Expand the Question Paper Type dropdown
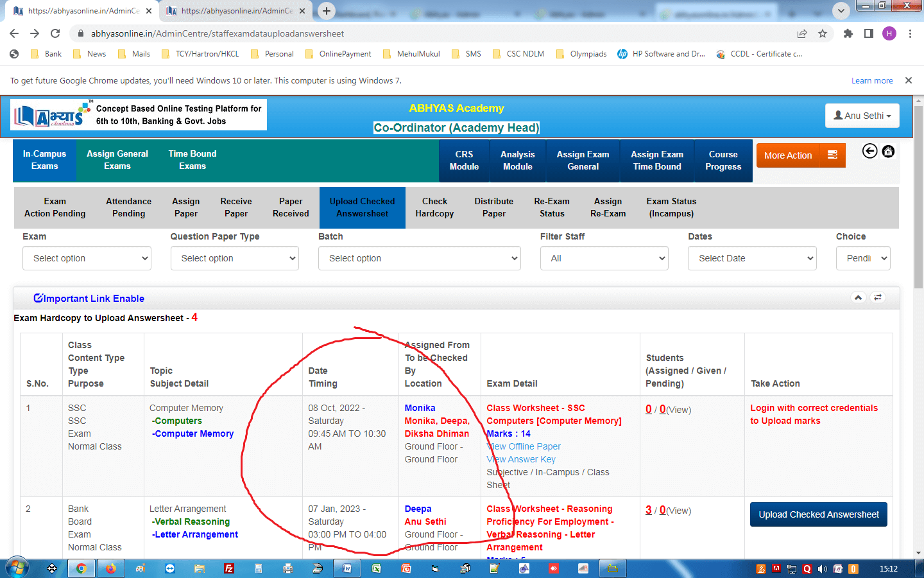The height and width of the screenshot is (578, 924). (x=235, y=258)
